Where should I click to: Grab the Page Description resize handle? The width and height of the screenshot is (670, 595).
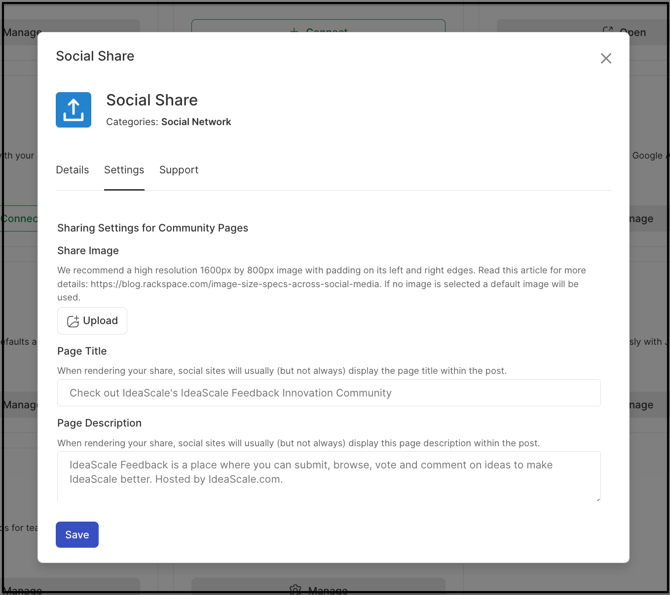point(597,497)
